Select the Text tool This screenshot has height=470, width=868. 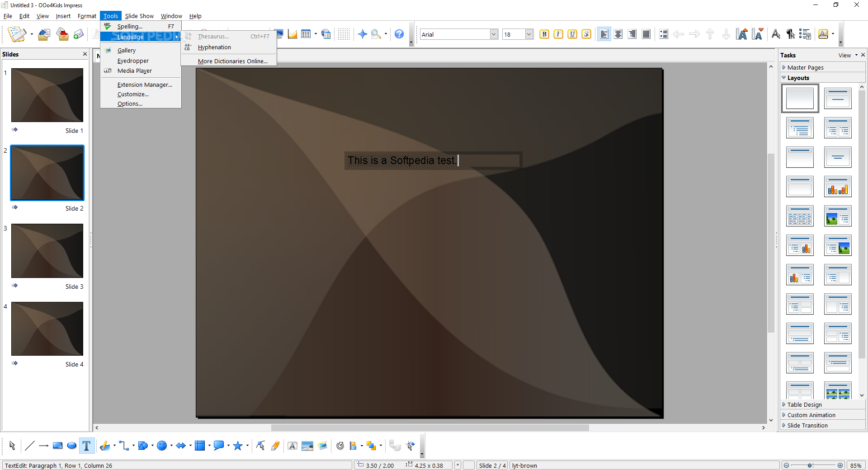coord(86,446)
